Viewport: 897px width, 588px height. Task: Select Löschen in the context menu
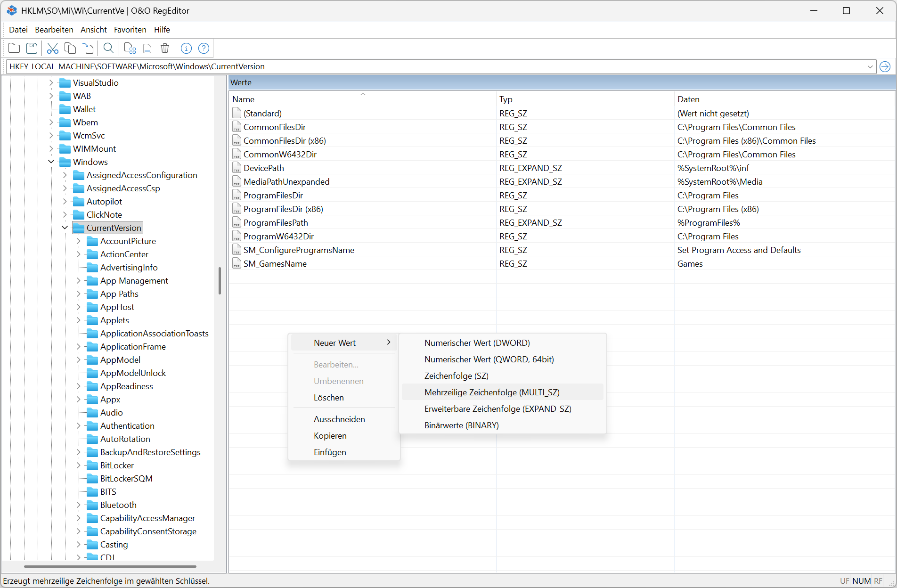pos(344,398)
